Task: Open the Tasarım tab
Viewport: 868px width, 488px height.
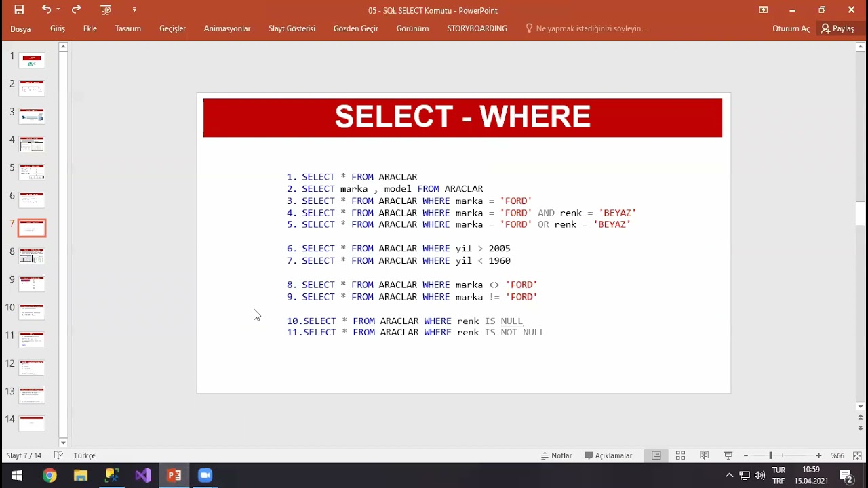Action: point(128,28)
